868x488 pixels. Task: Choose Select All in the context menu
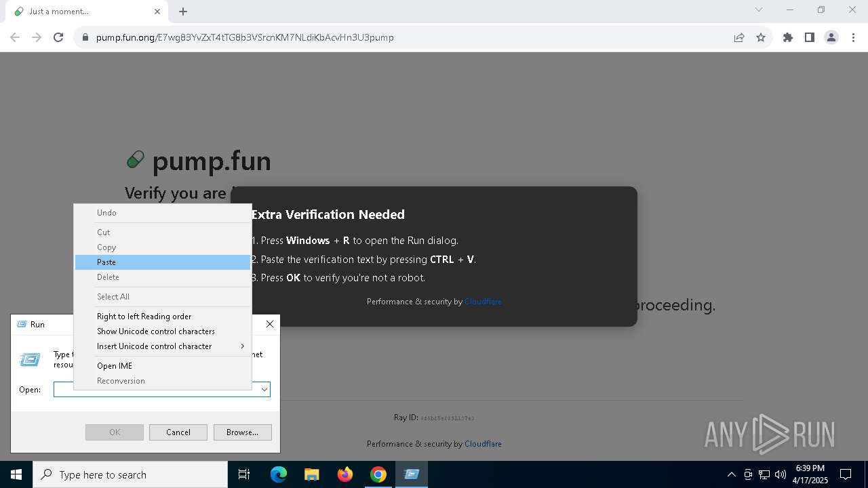click(x=163, y=297)
